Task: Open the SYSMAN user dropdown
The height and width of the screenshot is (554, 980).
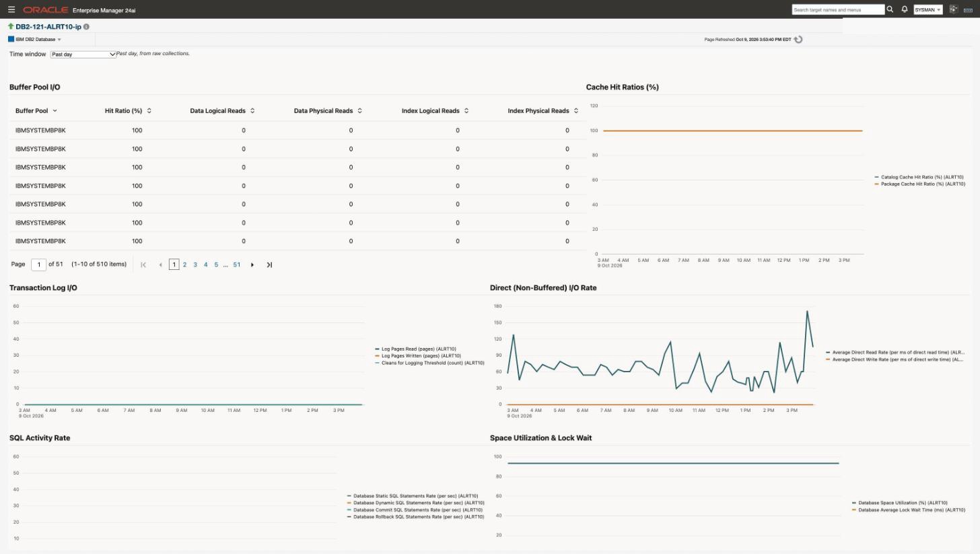Action: click(x=928, y=9)
